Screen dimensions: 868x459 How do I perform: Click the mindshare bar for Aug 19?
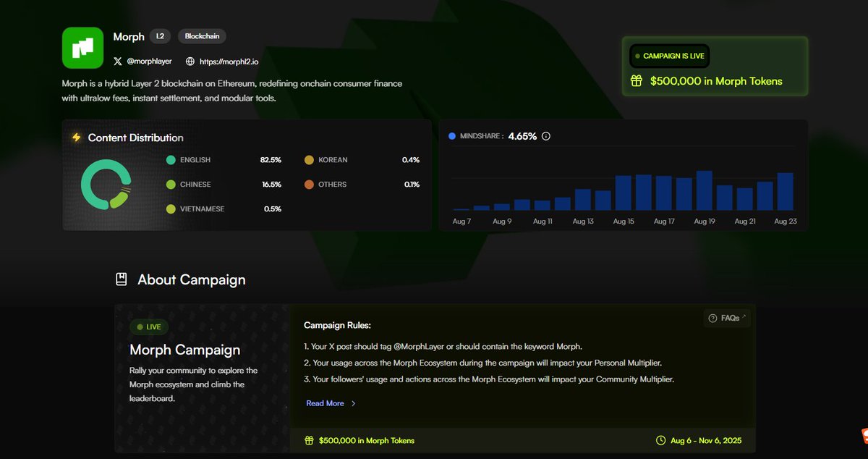pyautogui.click(x=705, y=190)
